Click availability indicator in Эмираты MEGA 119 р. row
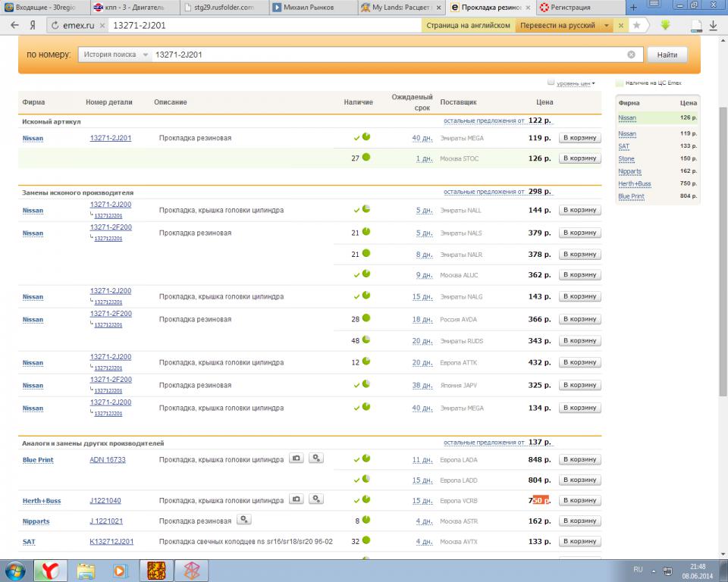The width and height of the screenshot is (728, 582). tap(366, 136)
